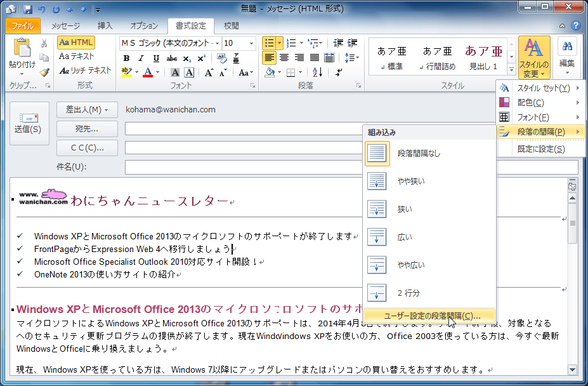
Task: Open the スタイル セット submenu
Action: tap(540, 88)
